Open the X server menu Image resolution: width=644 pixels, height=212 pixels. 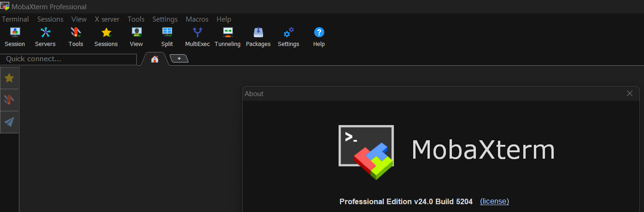pos(107,19)
